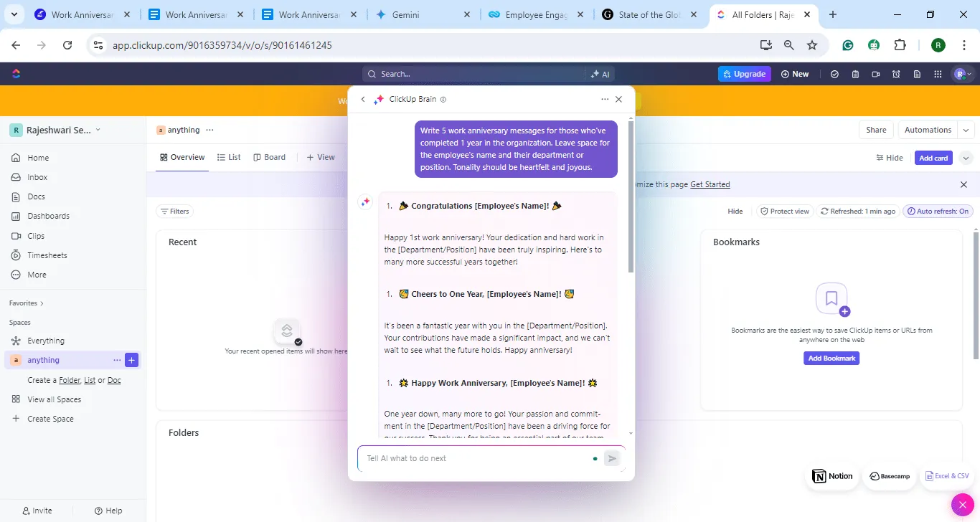Toggle Auto refresh: On

point(938,212)
